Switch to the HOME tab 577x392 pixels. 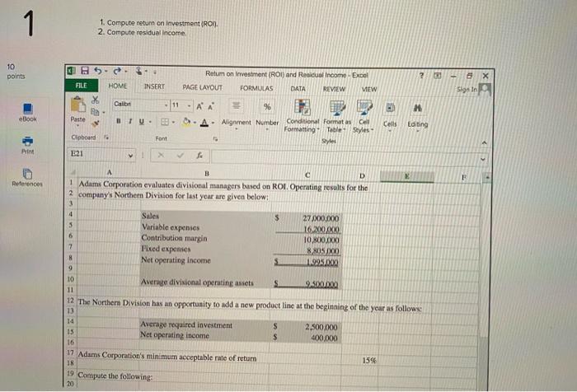point(117,86)
